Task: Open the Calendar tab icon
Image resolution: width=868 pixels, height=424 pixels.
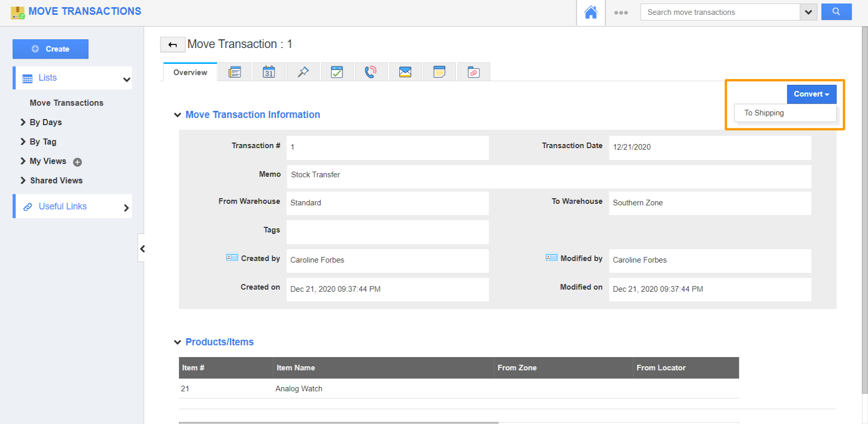Action: pyautogui.click(x=269, y=72)
